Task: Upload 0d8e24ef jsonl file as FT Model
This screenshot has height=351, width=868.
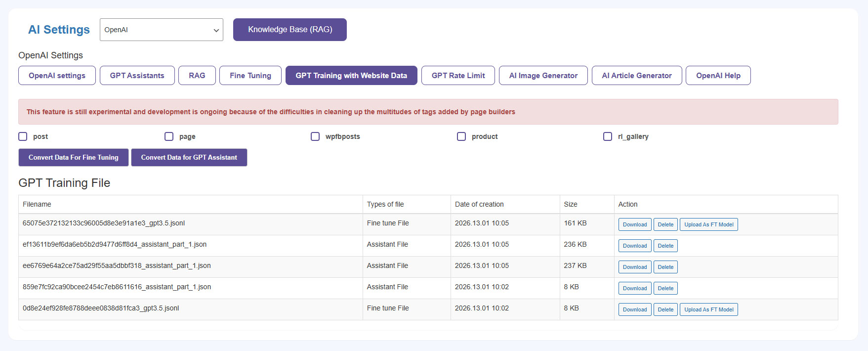Action: pyautogui.click(x=708, y=309)
